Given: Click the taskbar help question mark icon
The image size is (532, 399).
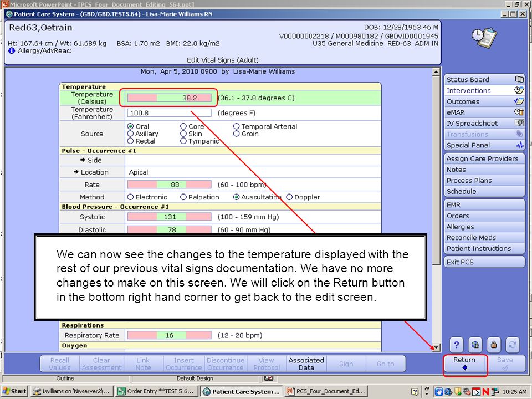Looking at the screenshot, I should [x=415, y=392].
